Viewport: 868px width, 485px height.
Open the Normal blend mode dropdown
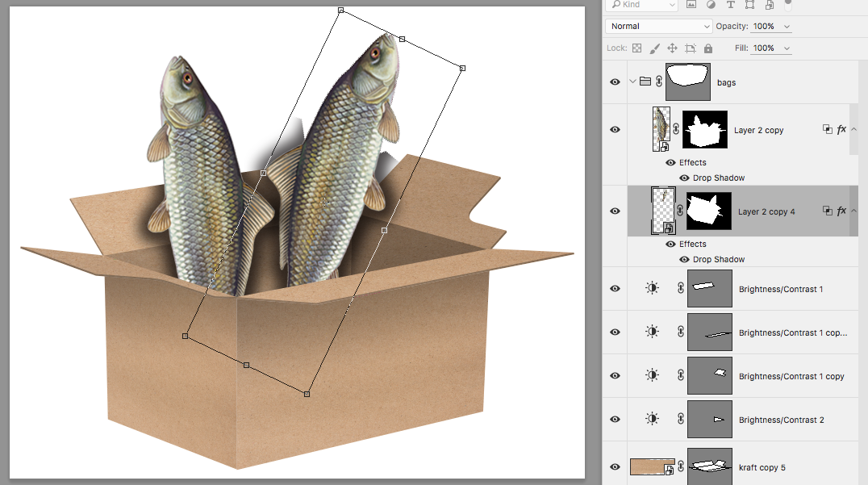click(659, 26)
